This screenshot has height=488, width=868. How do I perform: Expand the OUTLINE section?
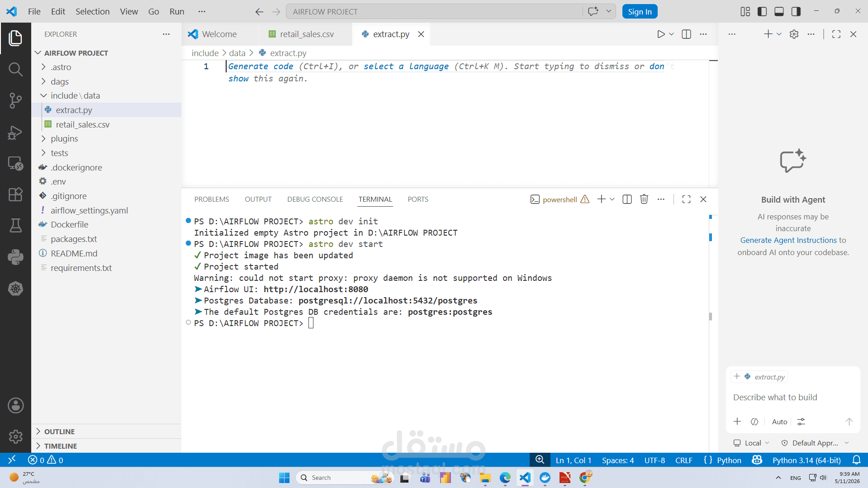click(59, 431)
